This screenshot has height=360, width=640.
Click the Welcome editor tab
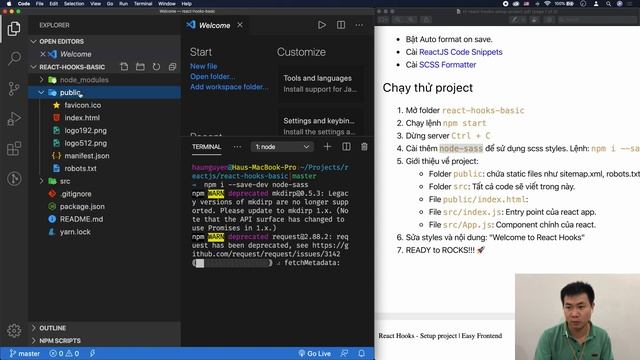pos(214,25)
